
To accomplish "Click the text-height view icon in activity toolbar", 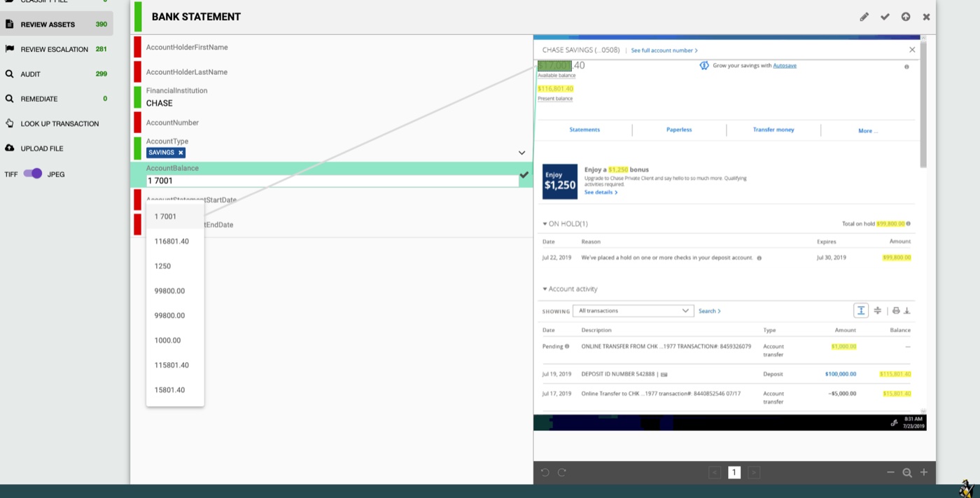I will (861, 310).
